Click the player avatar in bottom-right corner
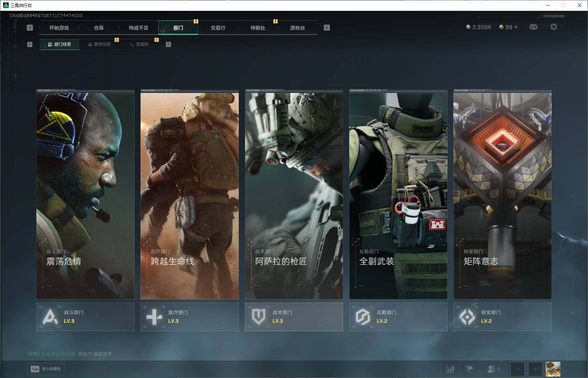The height and width of the screenshot is (378, 588). pyautogui.click(x=553, y=369)
